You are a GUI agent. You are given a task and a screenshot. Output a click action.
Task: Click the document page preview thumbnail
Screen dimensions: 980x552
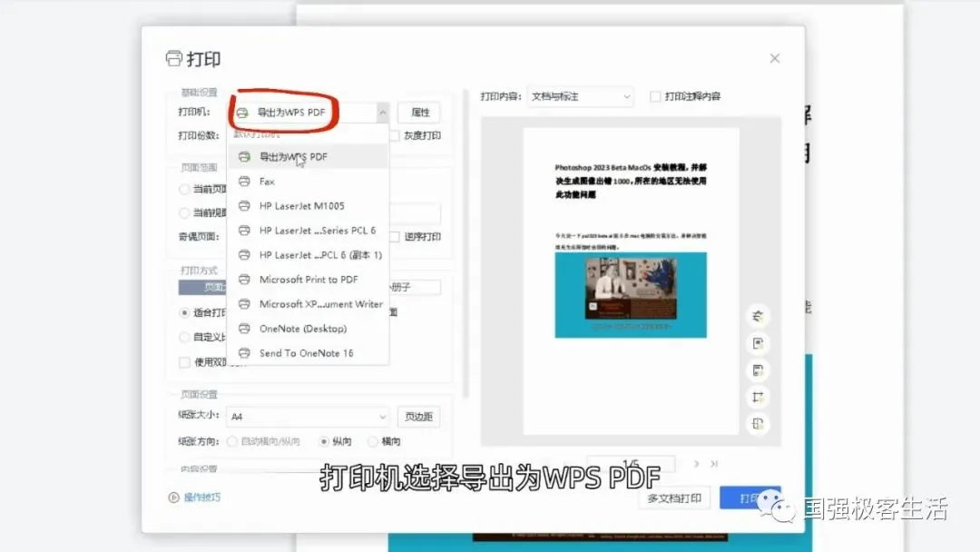631,281
